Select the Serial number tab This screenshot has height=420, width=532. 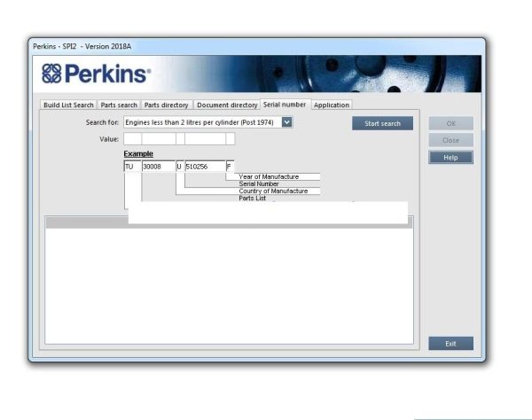285,105
